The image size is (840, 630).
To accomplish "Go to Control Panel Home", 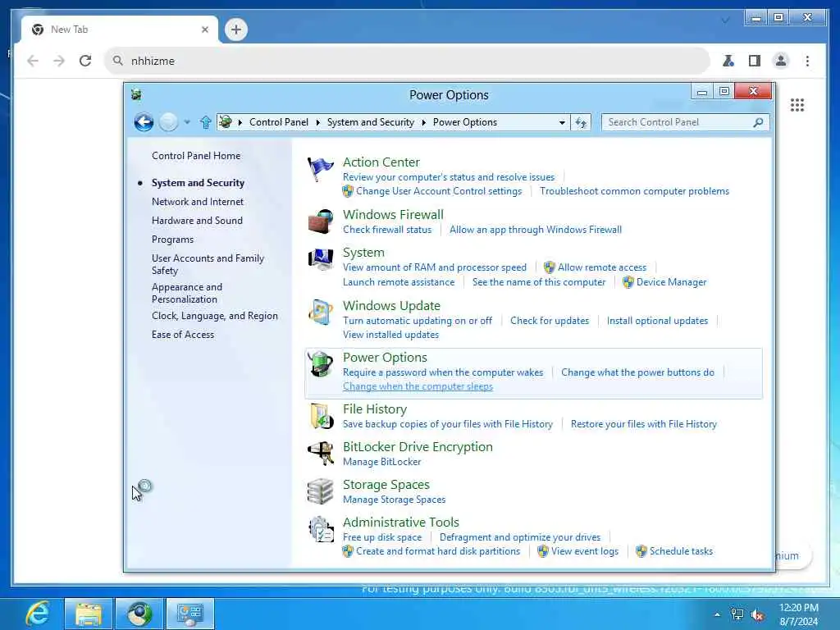I will click(195, 156).
